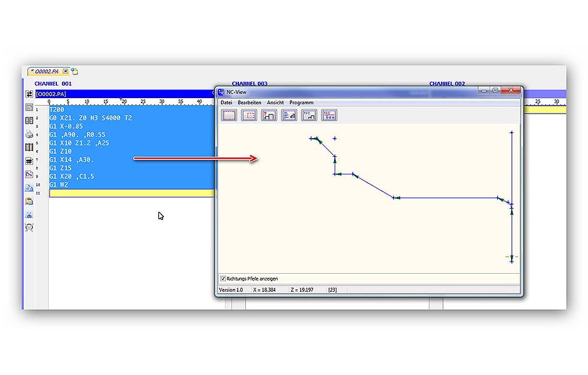The height and width of the screenshot is (375, 588).
Task: Click the swap arrows icon beside O0002.PA header
Action: coord(29,94)
